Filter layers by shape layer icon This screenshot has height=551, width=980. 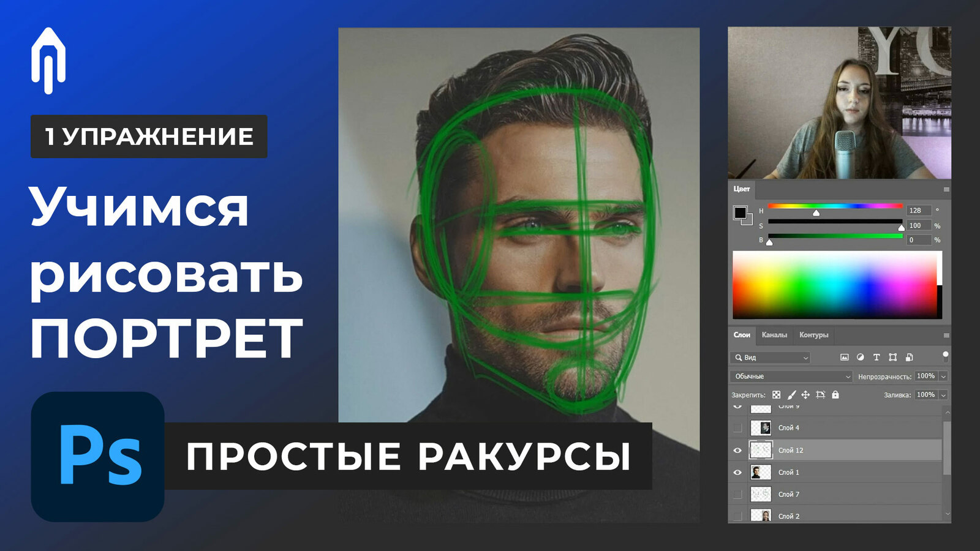click(x=892, y=357)
